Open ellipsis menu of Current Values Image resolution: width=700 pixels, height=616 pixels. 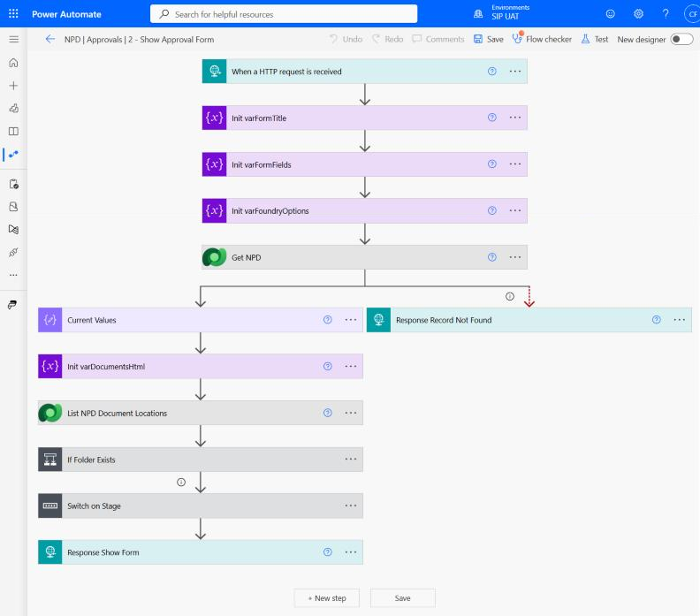click(351, 320)
